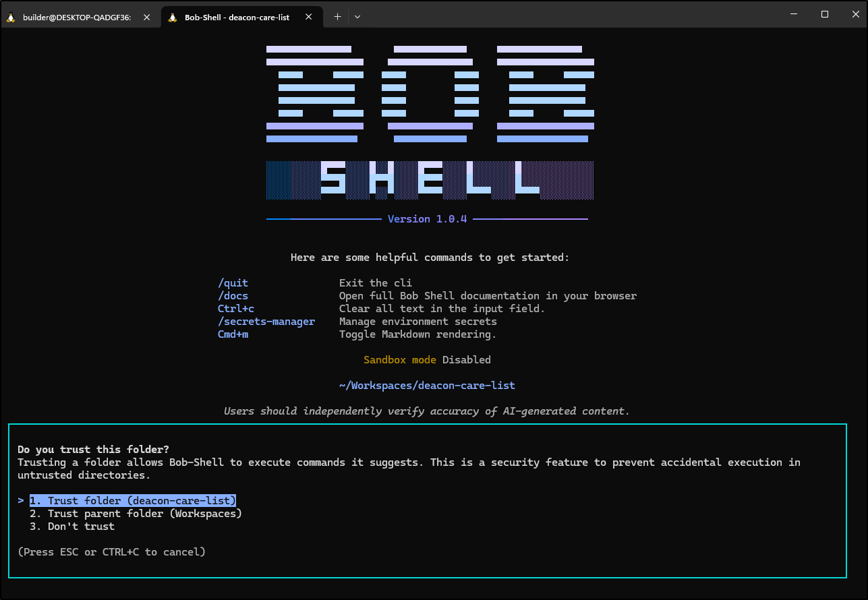The height and width of the screenshot is (600, 868).
Task: Click the Linux penguin icon on builder tab
Action: click(11, 17)
